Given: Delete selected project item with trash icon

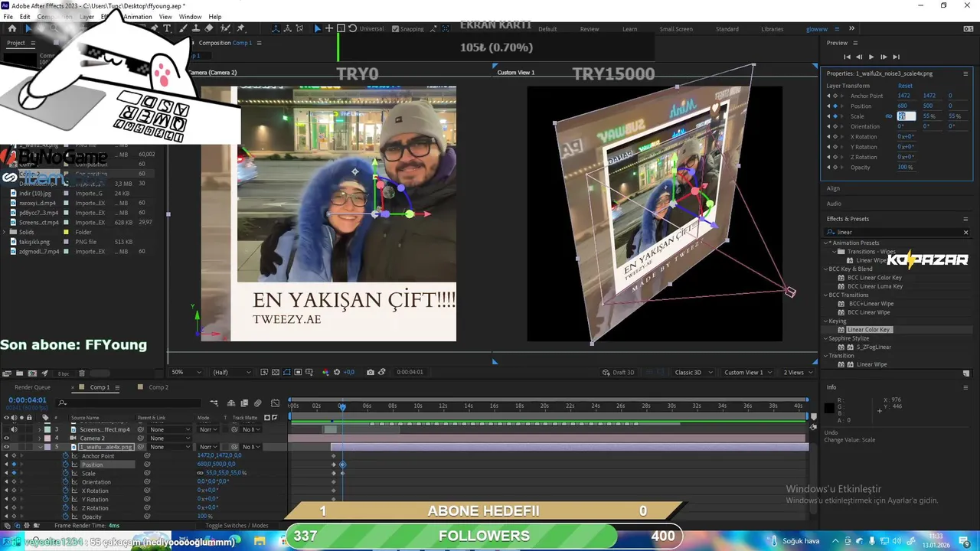Looking at the screenshot, I should tap(82, 373).
